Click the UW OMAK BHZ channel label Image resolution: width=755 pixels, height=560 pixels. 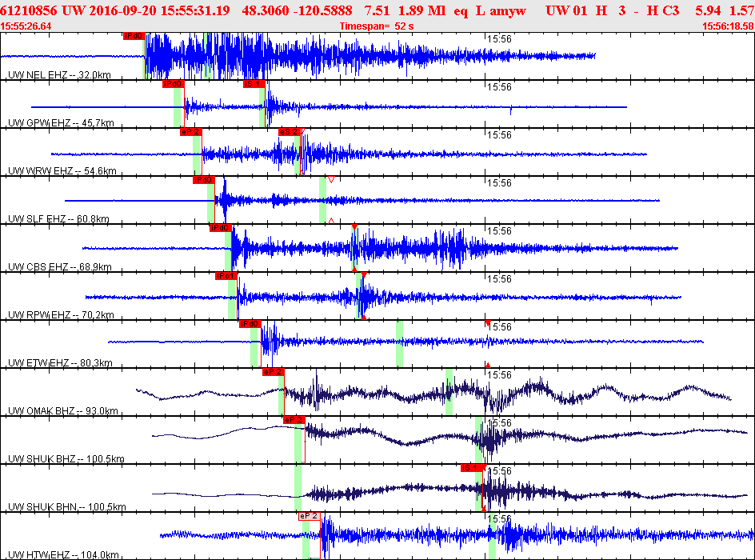(63, 410)
